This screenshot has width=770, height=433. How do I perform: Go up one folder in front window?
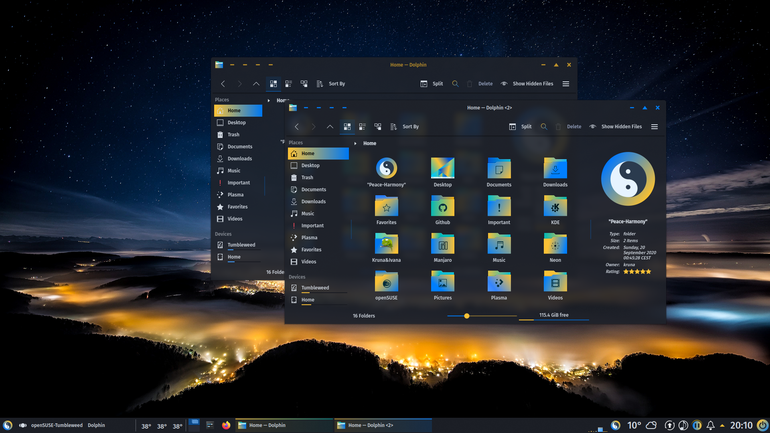(x=330, y=127)
